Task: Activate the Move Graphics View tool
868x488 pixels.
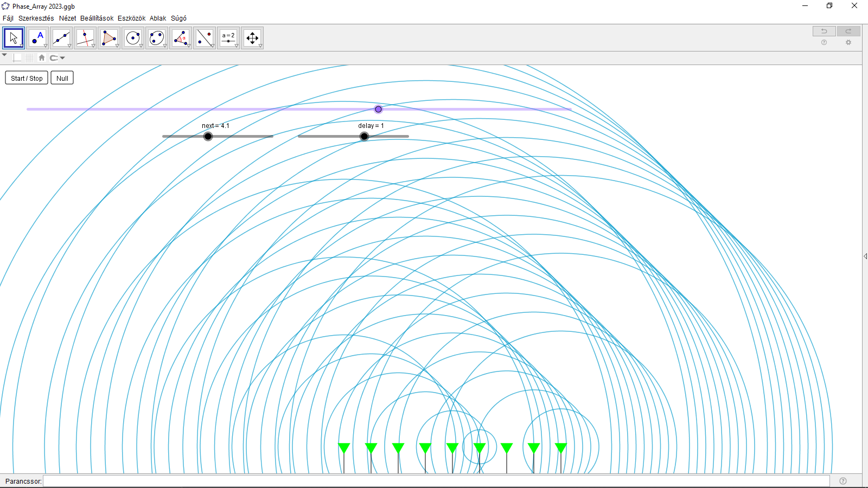Action: click(x=252, y=38)
